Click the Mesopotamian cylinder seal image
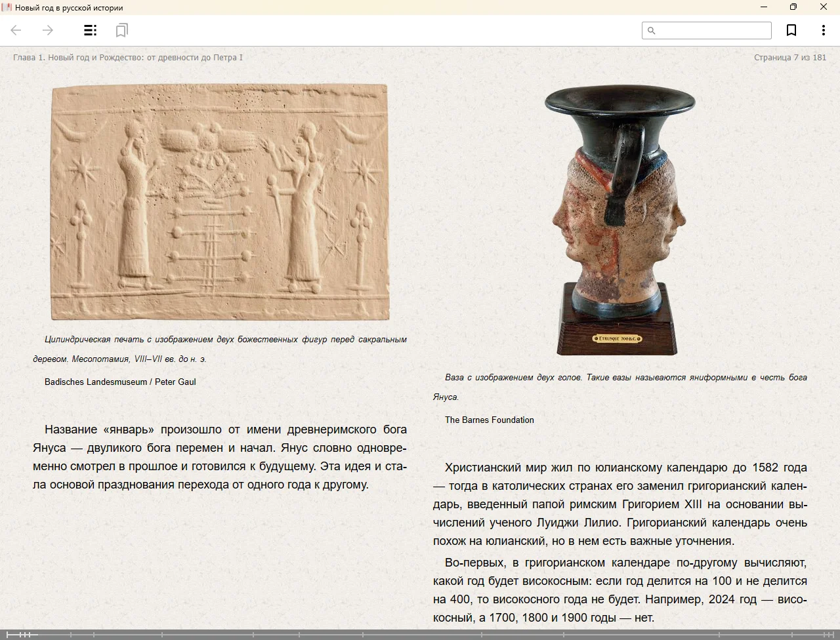Screen dimensions: 840x640 tap(220, 202)
